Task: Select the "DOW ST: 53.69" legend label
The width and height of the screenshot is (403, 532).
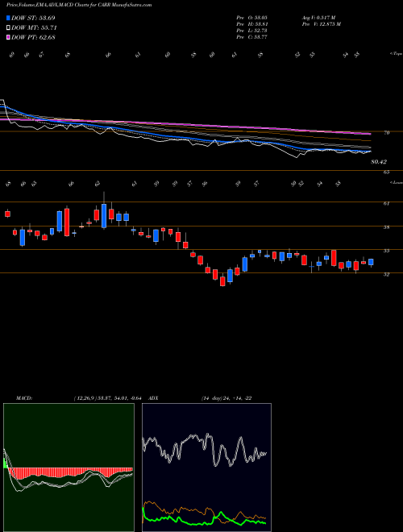Action: [x=33, y=18]
